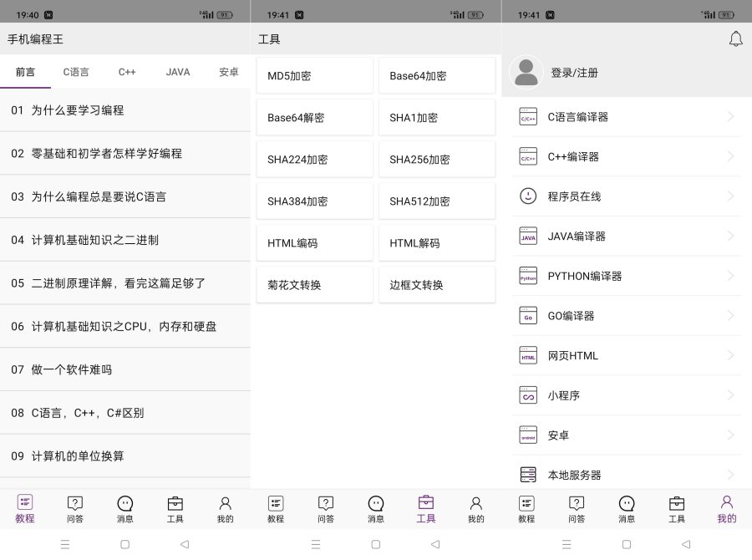The height and width of the screenshot is (560, 752).
Task: Switch to the C语言 tab
Action: [x=76, y=72]
